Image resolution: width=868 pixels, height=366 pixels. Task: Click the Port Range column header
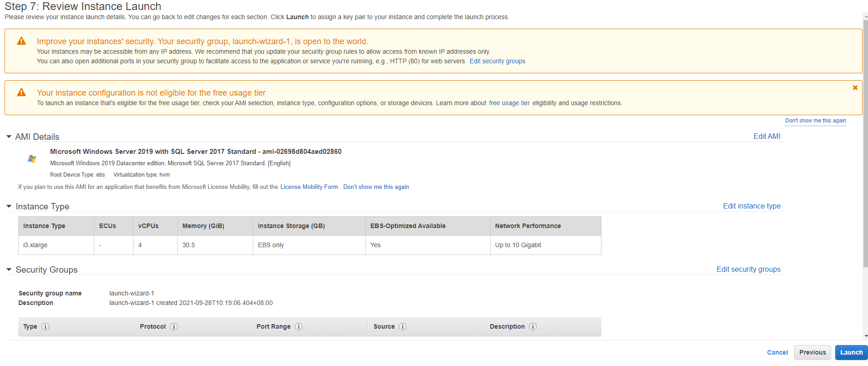click(273, 326)
